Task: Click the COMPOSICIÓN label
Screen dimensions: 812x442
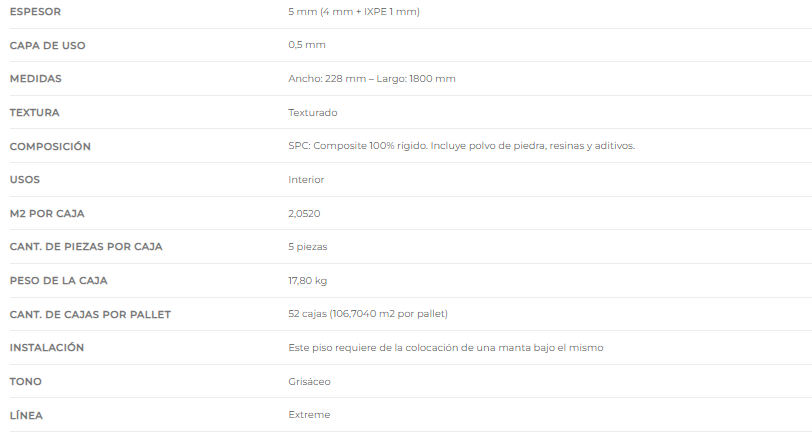Action: [50, 146]
